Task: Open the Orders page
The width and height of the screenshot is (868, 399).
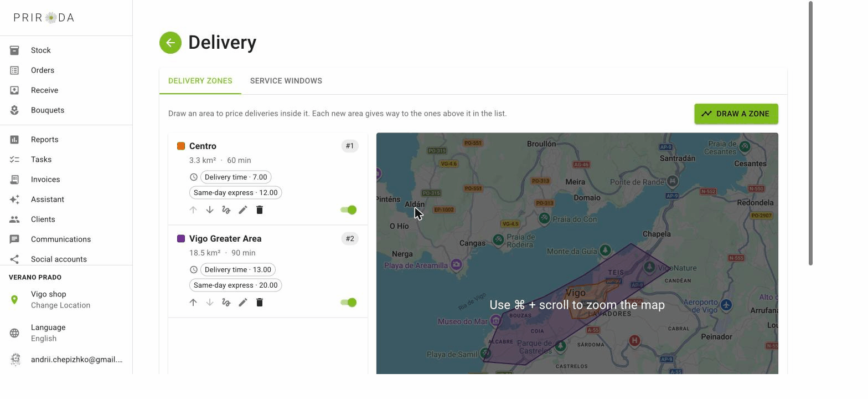Action: pyautogui.click(x=66, y=70)
